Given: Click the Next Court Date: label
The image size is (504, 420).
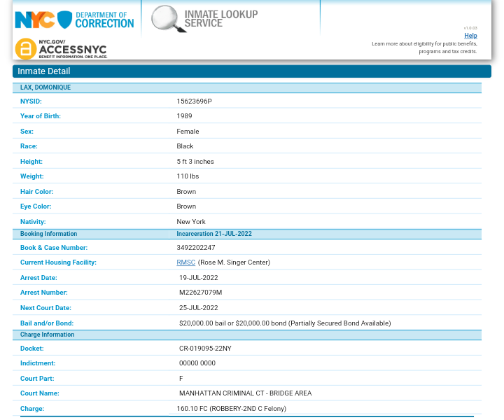Looking at the screenshot, I should click(x=45, y=308).
